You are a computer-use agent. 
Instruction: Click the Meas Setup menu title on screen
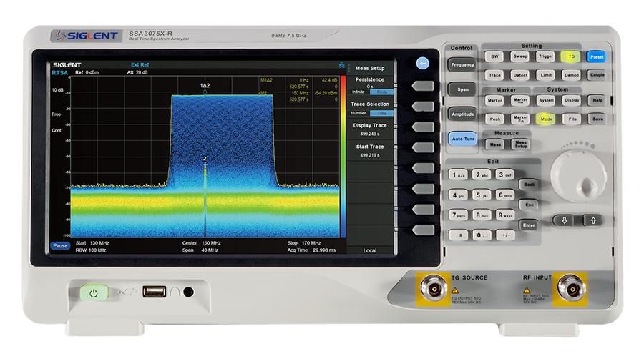[370, 68]
